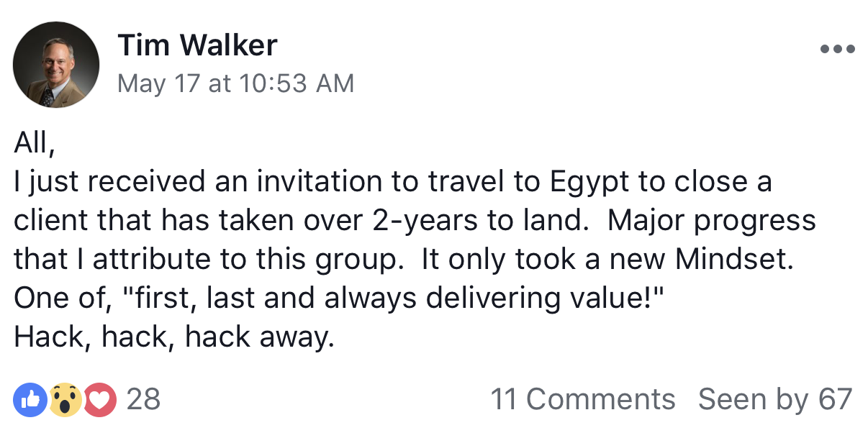Screen dimensions: 868x433
Task: Click the yellow Wow reaction emoji
Action: point(65,399)
